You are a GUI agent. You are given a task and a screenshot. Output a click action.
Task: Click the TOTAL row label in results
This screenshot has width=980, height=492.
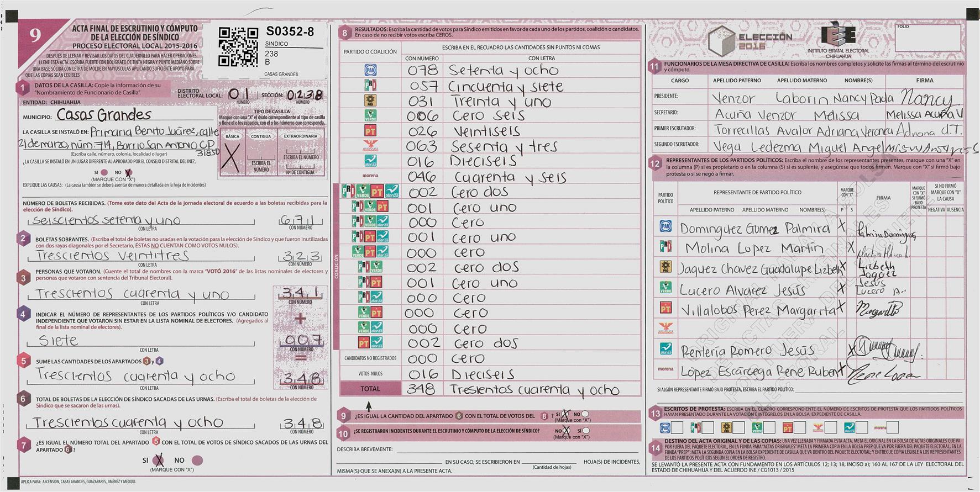coord(370,389)
